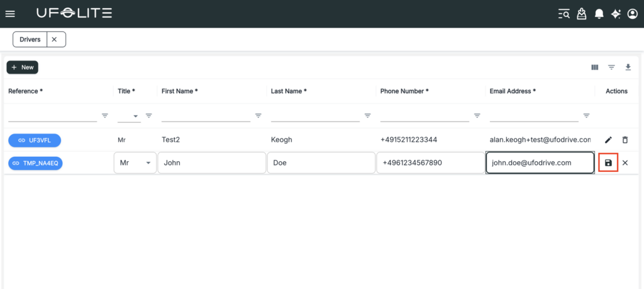Screen dimensions: 644x289
Task: Open the hamburger navigation menu
Action: pos(10,14)
